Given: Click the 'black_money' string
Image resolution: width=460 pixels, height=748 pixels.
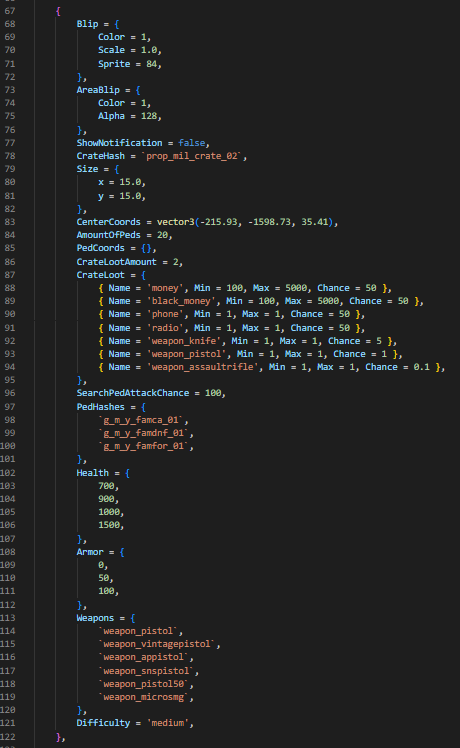Looking at the screenshot, I should [181, 301].
